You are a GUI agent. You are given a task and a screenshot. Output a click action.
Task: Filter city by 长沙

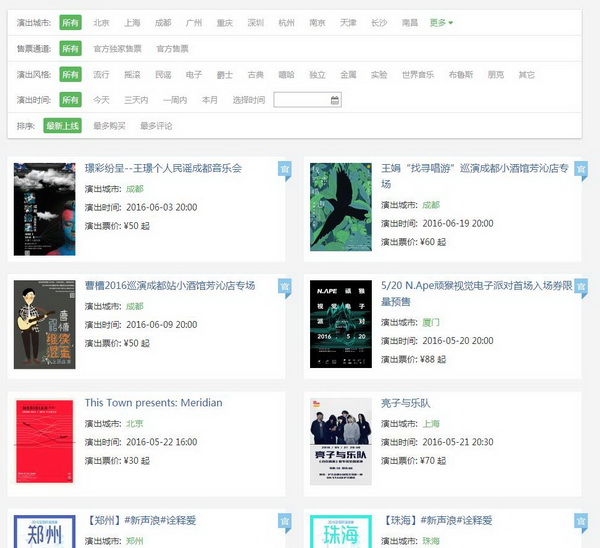(x=379, y=23)
